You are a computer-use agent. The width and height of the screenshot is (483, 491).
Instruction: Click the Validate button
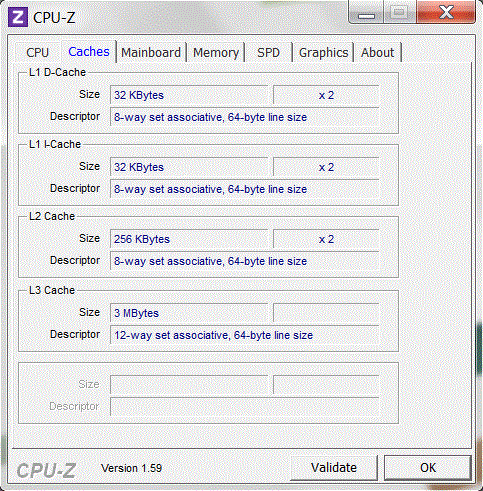(334, 468)
